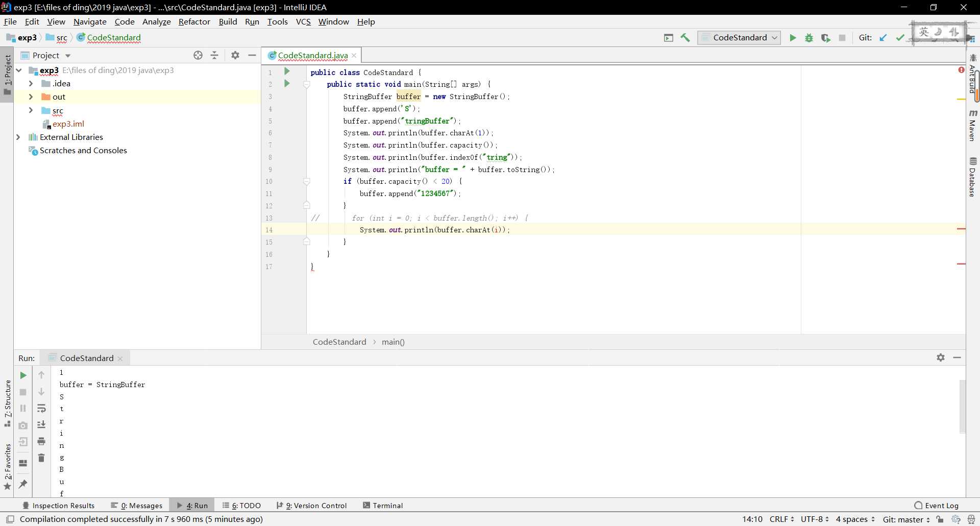
Task: Expand External Libraries node
Action: pyautogui.click(x=19, y=137)
